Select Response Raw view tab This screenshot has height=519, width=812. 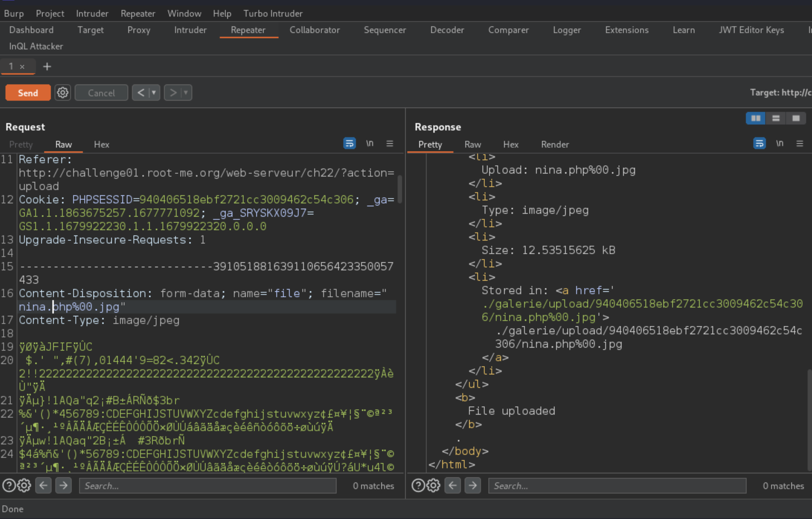pos(472,144)
